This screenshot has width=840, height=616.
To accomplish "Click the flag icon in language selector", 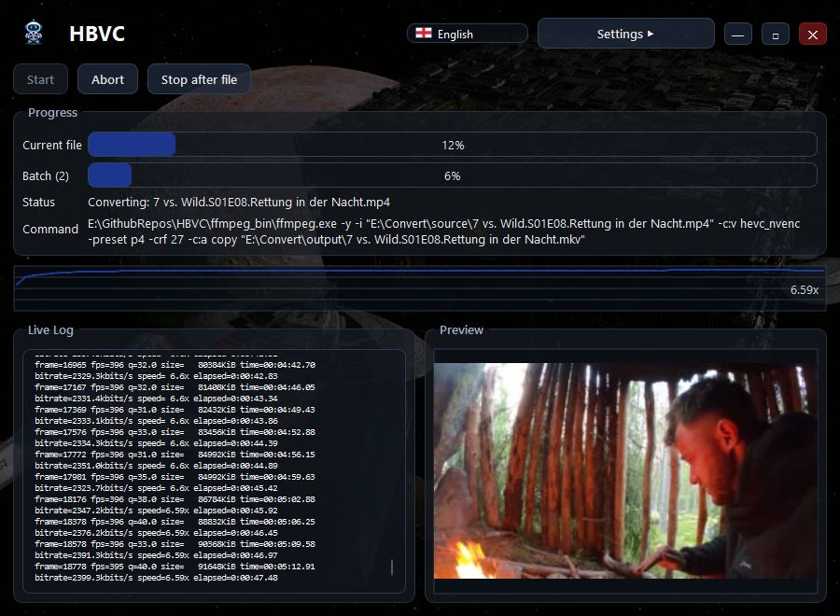I will [424, 34].
